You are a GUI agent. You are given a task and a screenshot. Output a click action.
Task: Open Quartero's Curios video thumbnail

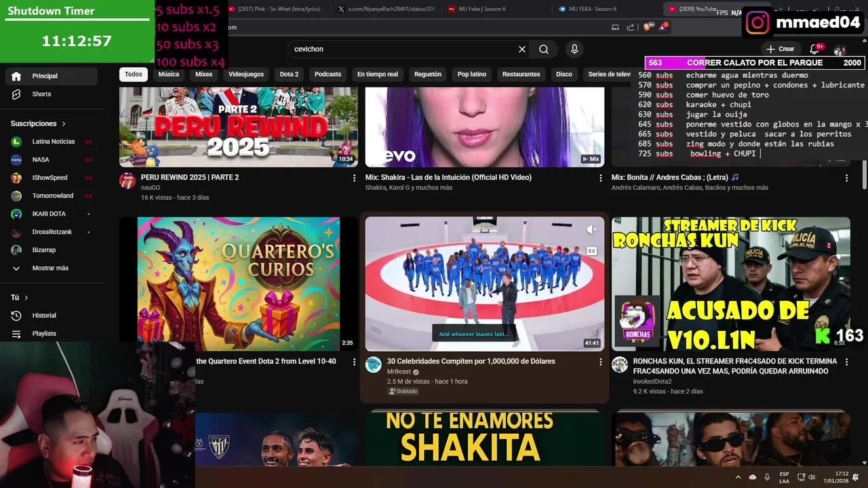pyautogui.click(x=239, y=284)
